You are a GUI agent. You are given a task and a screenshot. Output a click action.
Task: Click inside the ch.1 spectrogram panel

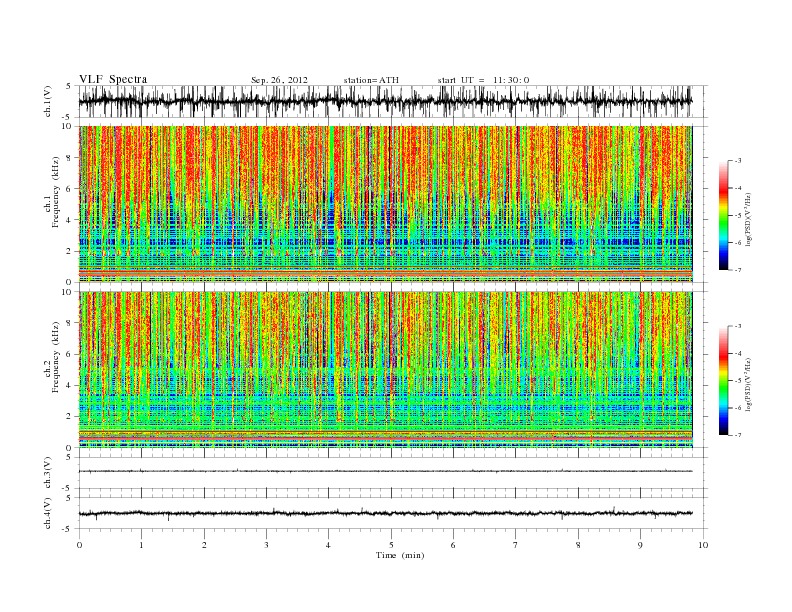385,204
